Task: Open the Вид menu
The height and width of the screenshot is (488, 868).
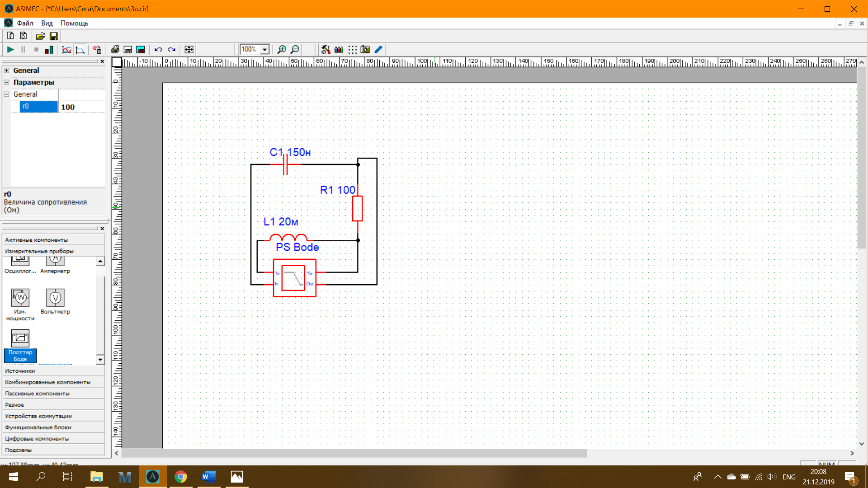Action: click(x=47, y=23)
